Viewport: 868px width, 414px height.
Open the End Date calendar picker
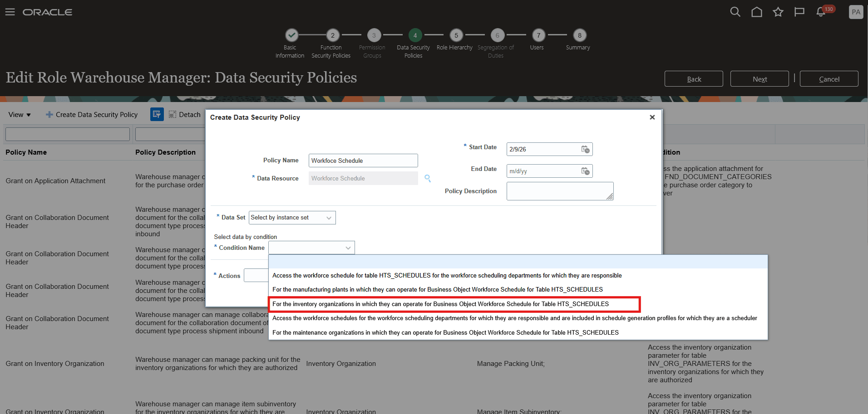(x=586, y=171)
